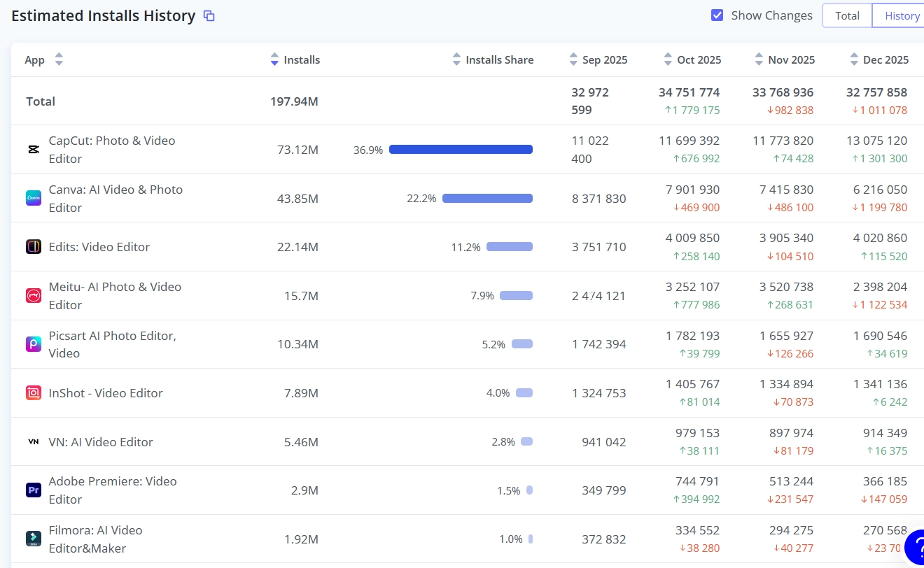Screen dimensions: 924x568
Task: Click the InShot app icon
Action: [x=34, y=393]
